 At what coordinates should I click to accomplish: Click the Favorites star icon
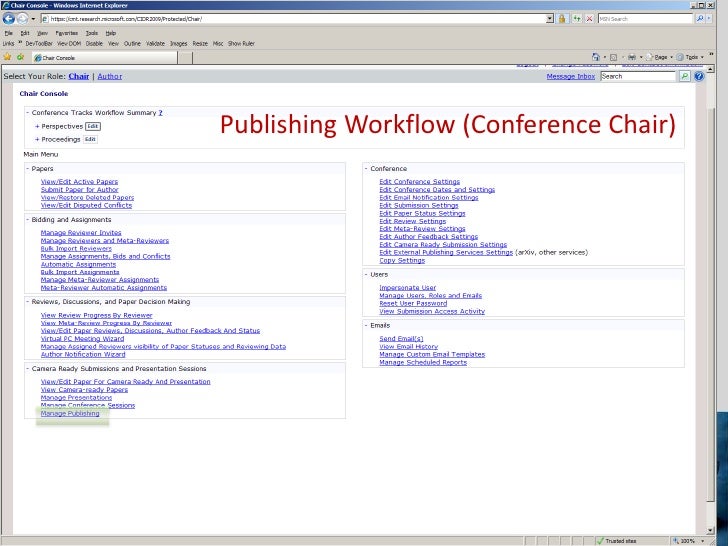7,57
